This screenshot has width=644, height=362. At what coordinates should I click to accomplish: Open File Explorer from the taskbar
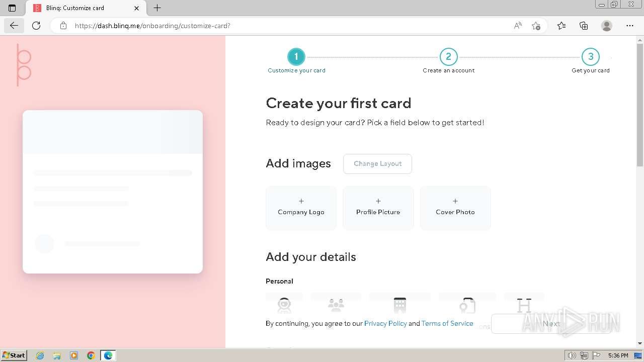[57, 355]
